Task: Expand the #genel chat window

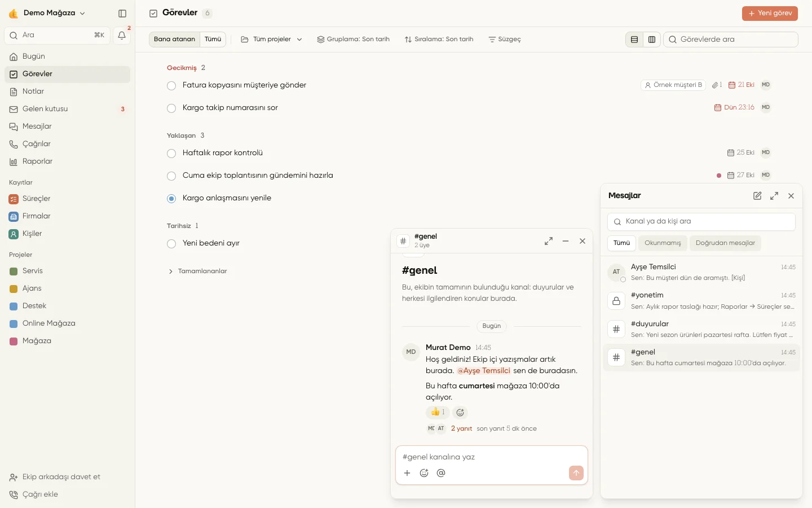Action: [x=549, y=241]
